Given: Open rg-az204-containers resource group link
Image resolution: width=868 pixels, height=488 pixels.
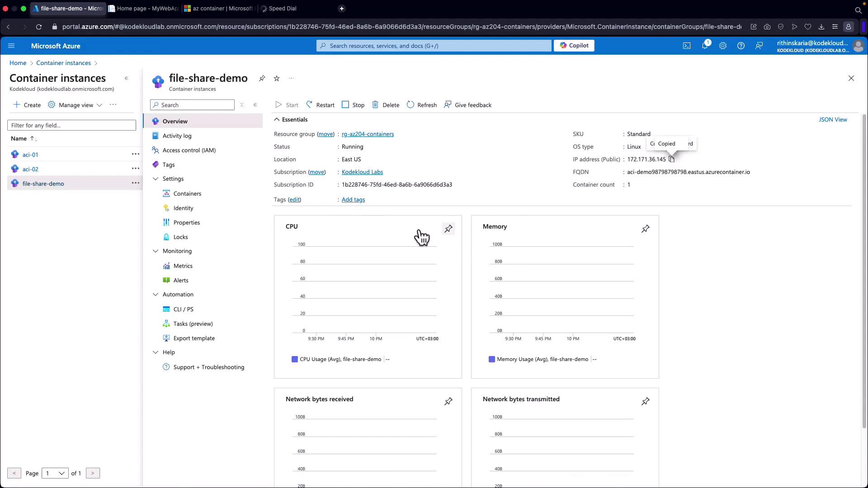Looking at the screenshot, I should [368, 134].
